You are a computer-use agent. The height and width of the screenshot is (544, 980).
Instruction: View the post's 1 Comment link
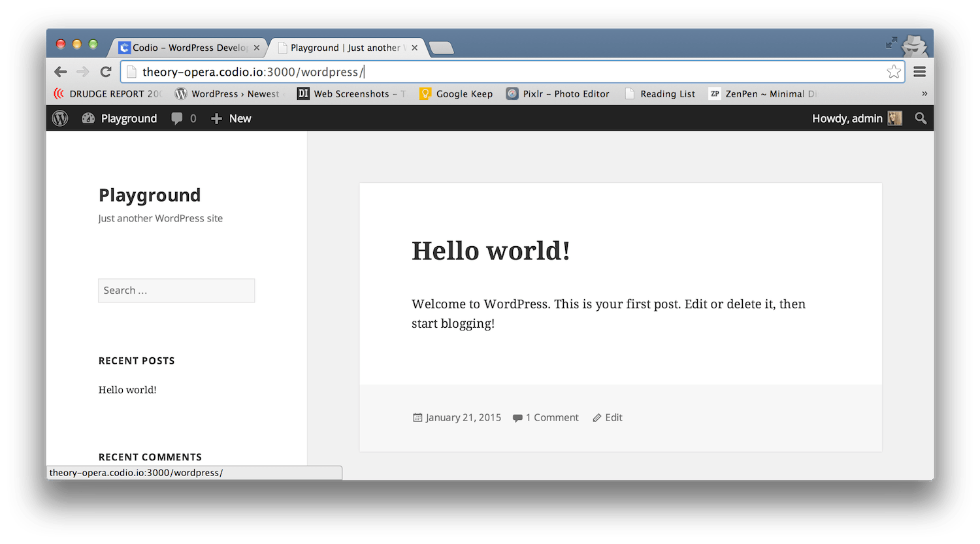click(x=552, y=417)
